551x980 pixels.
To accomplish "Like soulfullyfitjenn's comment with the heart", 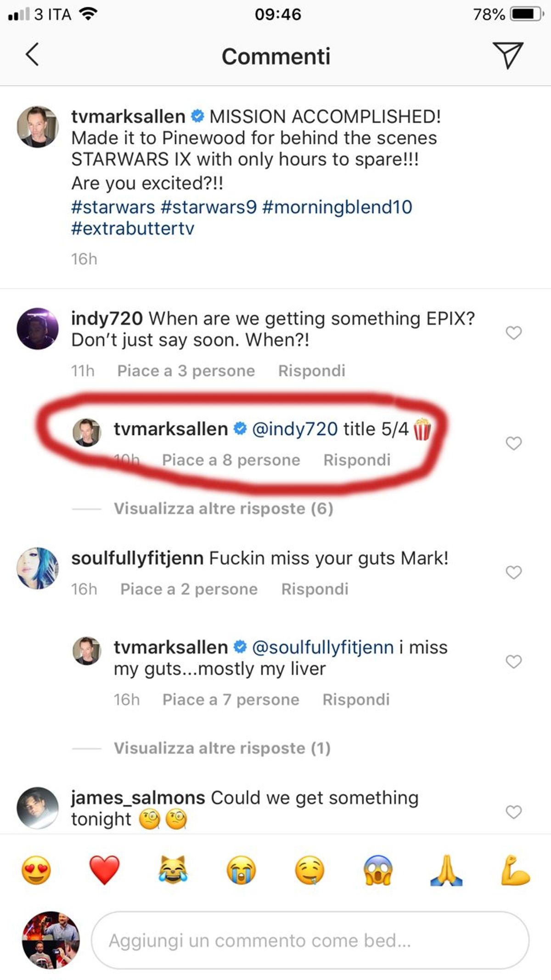I will 513,572.
